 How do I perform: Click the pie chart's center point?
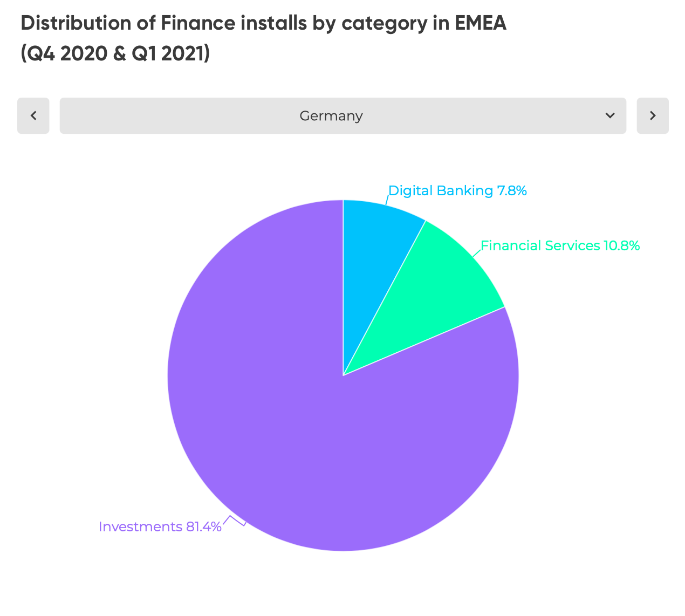[x=343, y=375]
